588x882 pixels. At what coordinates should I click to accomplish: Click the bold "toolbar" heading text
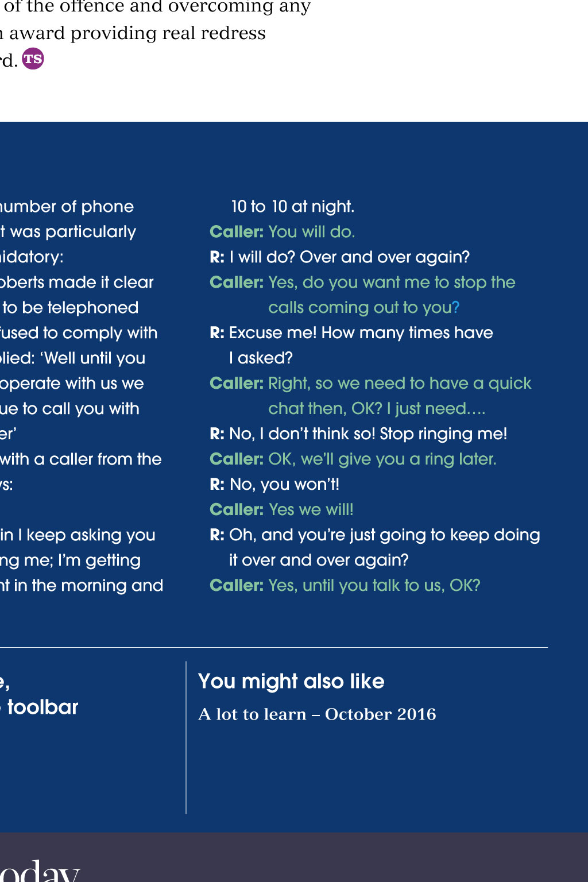tap(43, 707)
